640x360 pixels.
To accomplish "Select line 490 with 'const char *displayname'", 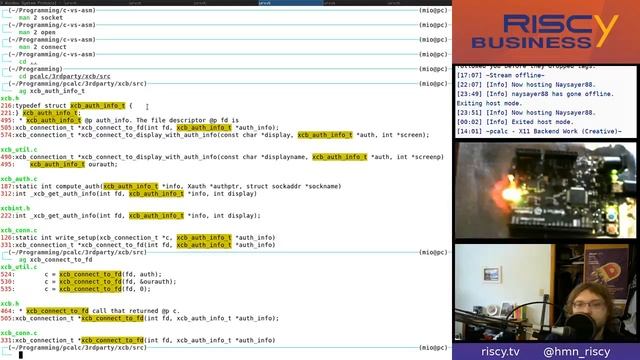I will tap(222, 157).
